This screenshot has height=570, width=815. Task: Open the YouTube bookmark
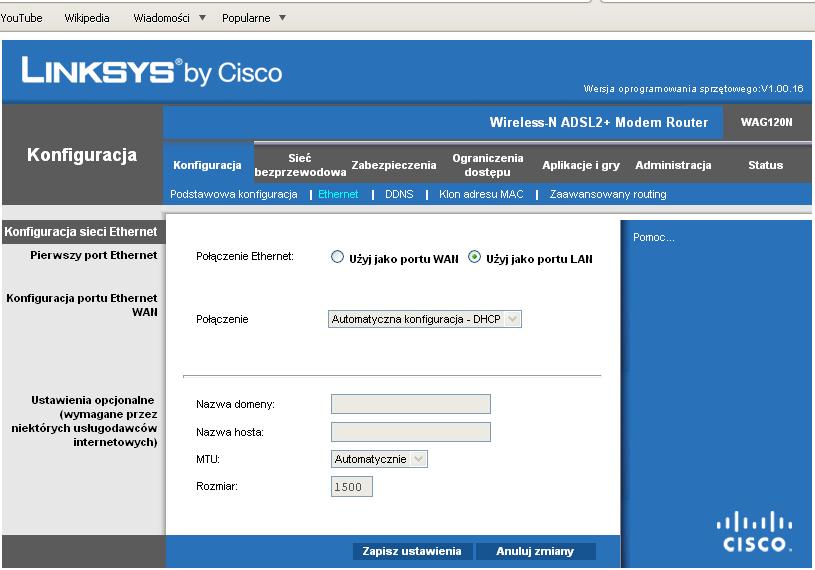coord(21,18)
